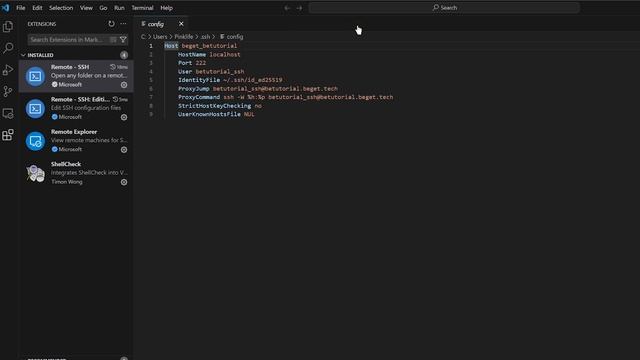Open Extensions view in activity bar
640x360 pixels.
8,135
